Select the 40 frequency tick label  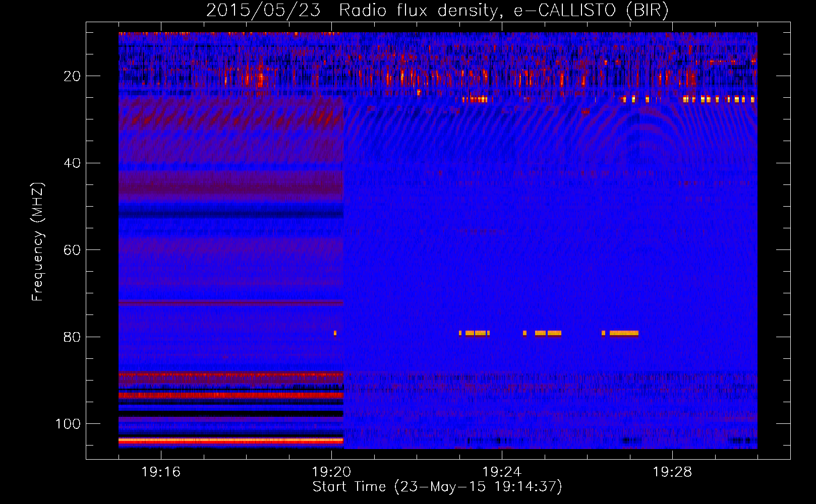[x=72, y=163]
